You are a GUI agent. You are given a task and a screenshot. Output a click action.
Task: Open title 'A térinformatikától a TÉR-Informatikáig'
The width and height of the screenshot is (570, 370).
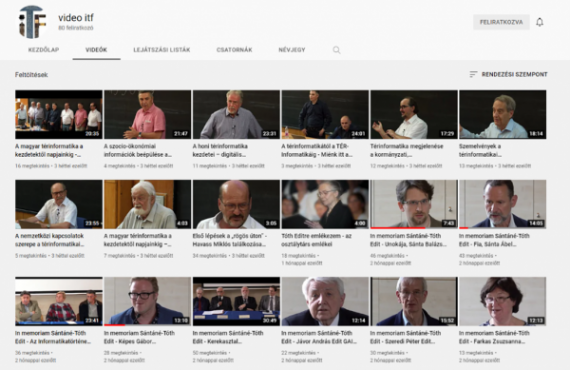coord(317,150)
